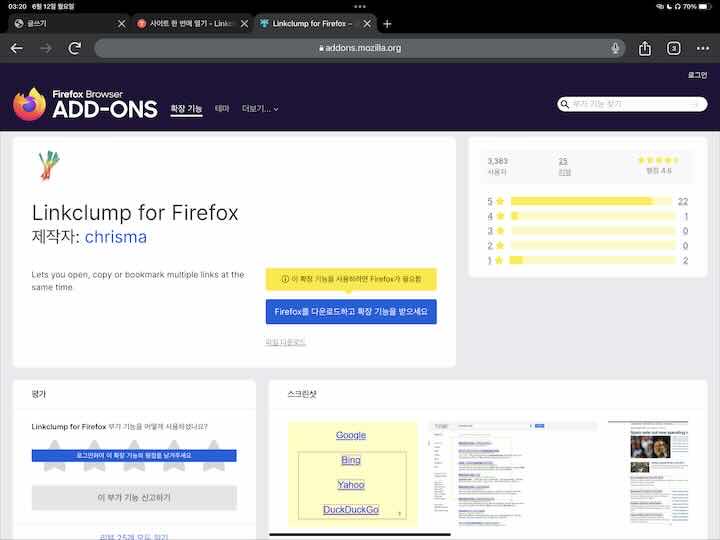Click the addons.mozilla.org address bar
Viewport: 720px width, 540px height.
360,48
